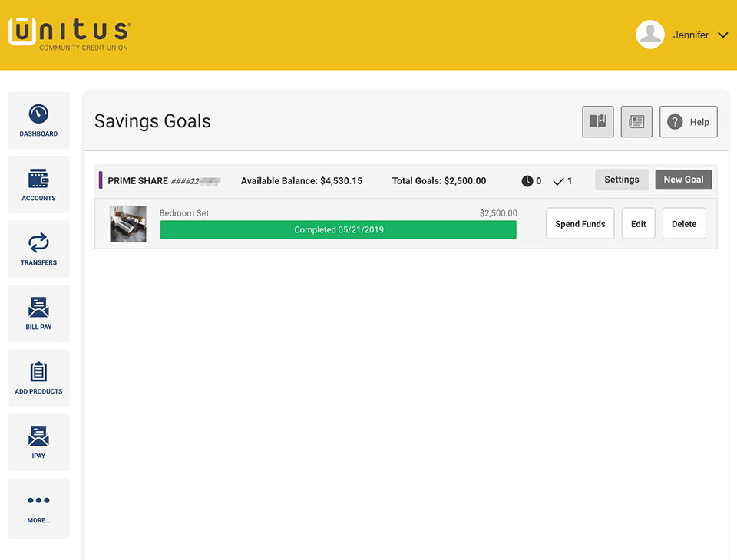Click the newspaper icon button
The height and width of the screenshot is (560, 737).
click(636, 122)
